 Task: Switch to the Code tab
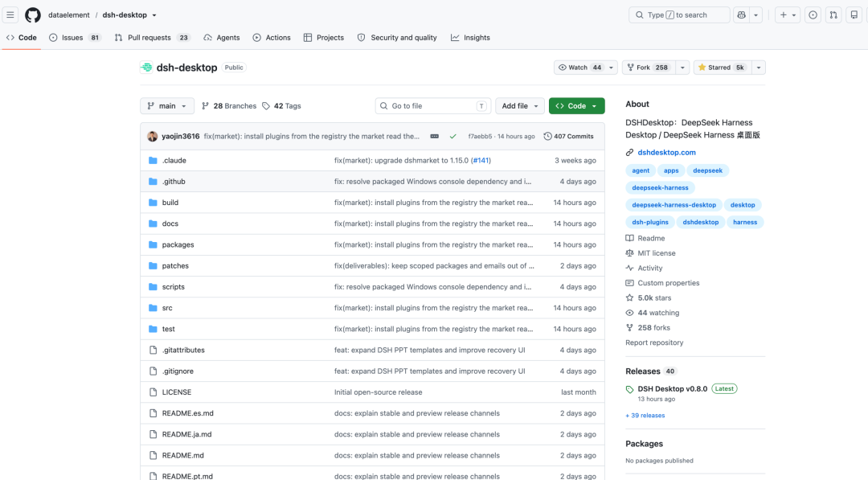pyautogui.click(x=22, y=38)
